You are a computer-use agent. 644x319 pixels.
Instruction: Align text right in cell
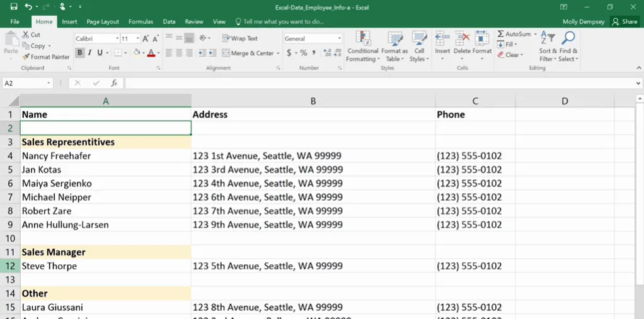coord(189,53)
